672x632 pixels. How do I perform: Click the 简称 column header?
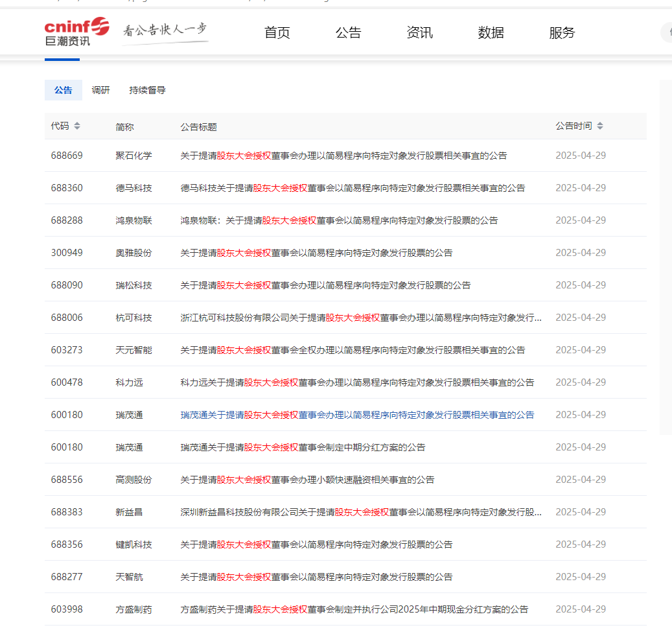click(124, 127)
